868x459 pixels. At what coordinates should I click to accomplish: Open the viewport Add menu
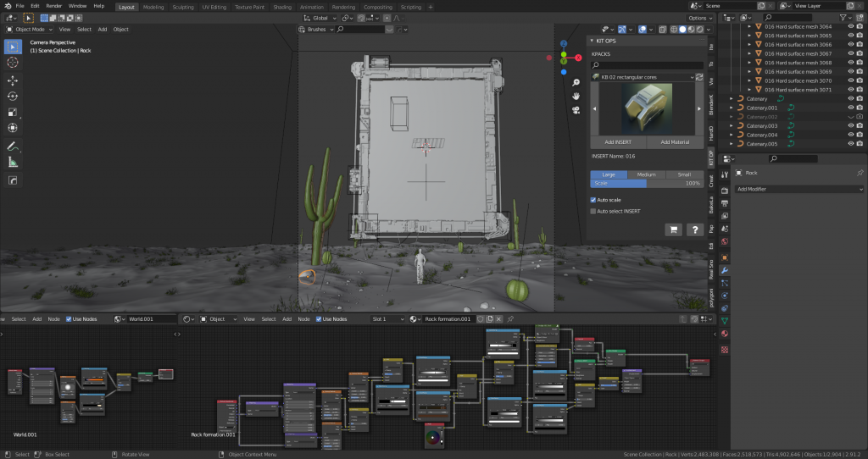click(x=103, y=30)
